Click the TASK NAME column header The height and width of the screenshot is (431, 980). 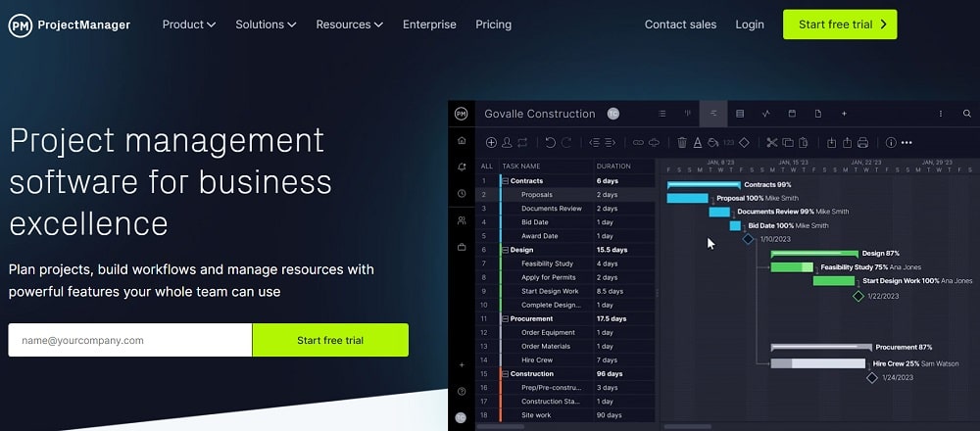coord(521,167)
